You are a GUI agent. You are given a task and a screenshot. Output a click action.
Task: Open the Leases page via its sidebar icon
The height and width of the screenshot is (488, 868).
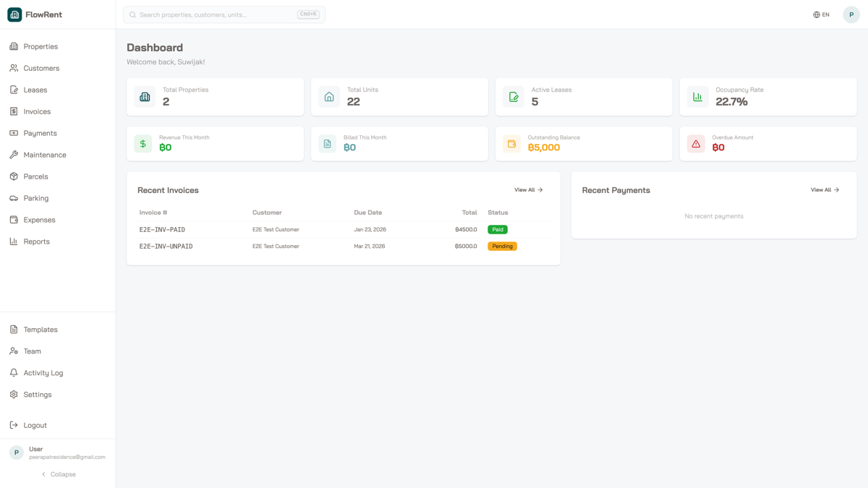tap(13, 90)
